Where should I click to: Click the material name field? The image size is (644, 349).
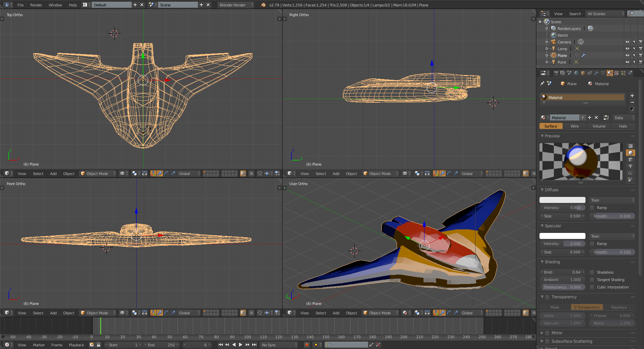pyautogui.click(x=565, y=117)
